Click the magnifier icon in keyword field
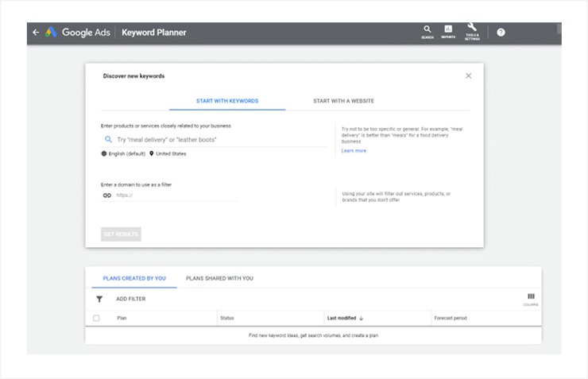 pyautogui.click(x=108, y=140)
